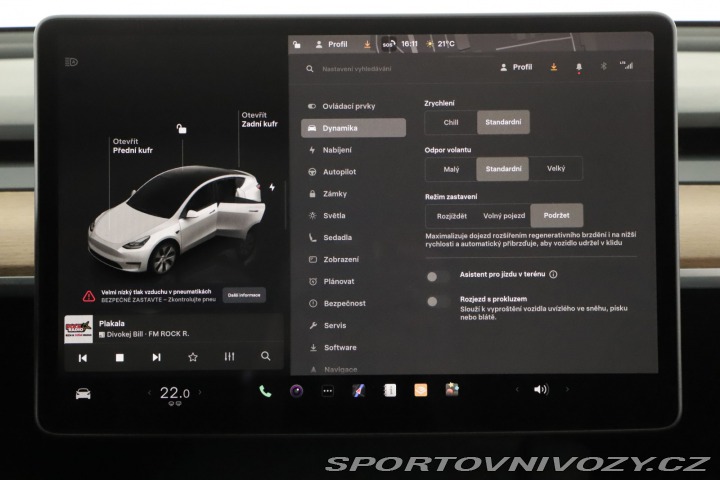720x480 pixels.
Task: Click Další informace tire pressure button
Action: (x=244, y=295)
